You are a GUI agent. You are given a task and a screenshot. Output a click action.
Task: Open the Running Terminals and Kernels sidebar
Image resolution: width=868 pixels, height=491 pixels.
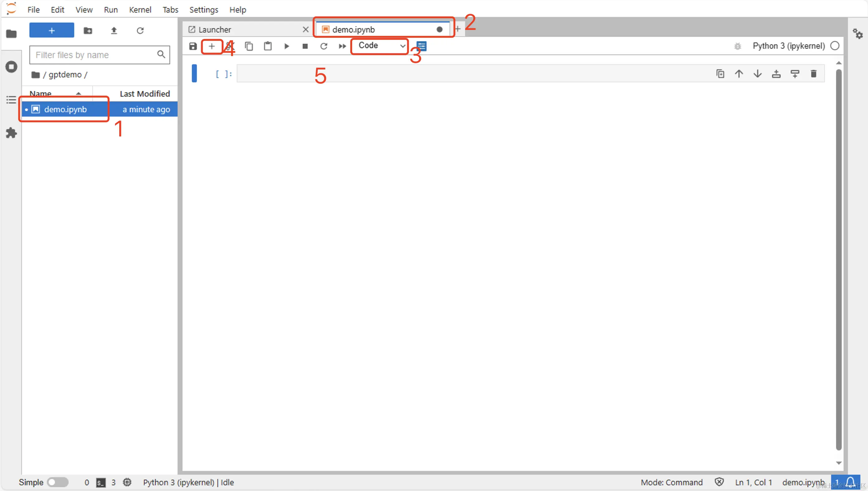(11, 67)
